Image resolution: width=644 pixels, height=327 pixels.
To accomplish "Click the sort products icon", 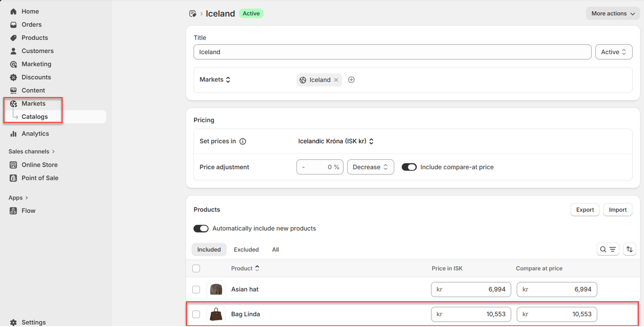I will (x=630, y=250).
